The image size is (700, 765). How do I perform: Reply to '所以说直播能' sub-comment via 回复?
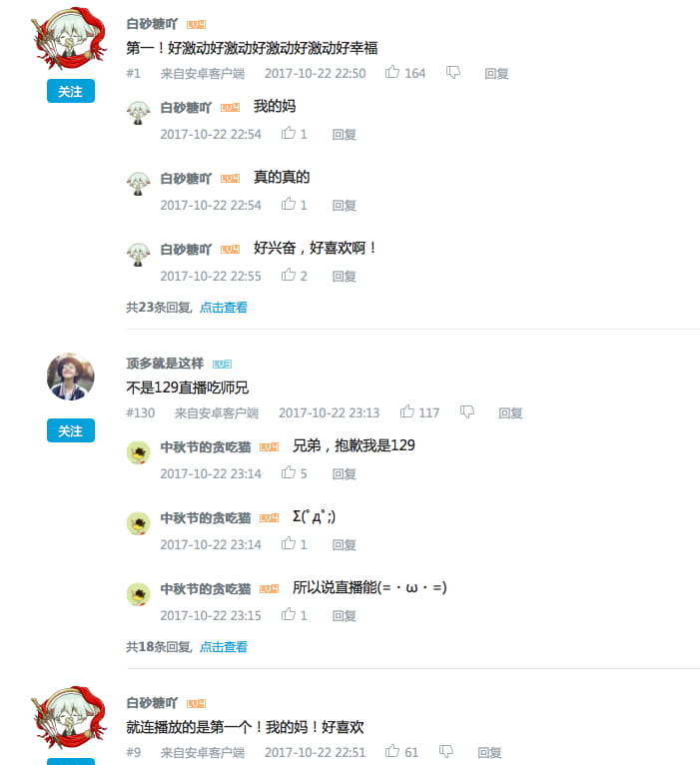pyautogui.click(x=345, y=616)
